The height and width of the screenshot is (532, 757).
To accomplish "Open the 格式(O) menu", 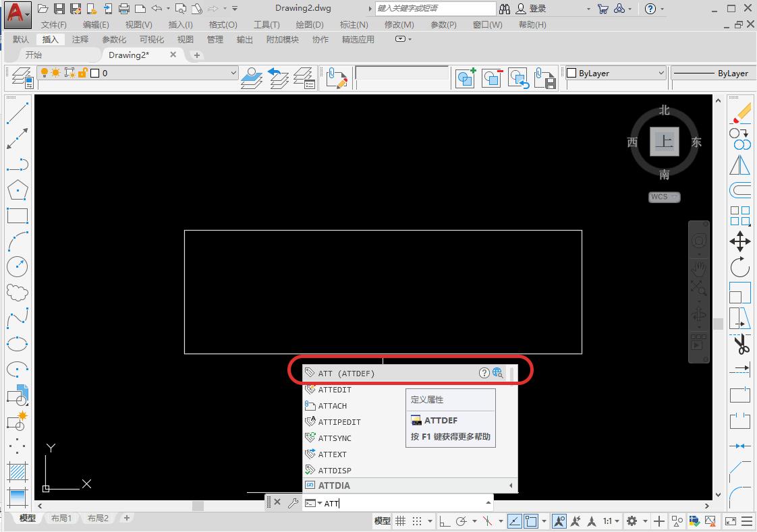I will [223, 24].
